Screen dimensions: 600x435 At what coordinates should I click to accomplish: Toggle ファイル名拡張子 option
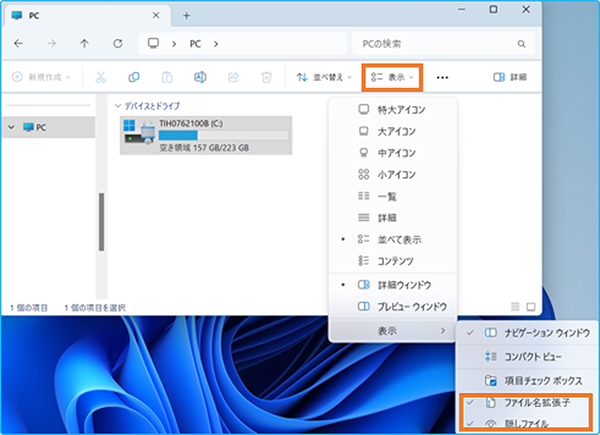[526, 402]
